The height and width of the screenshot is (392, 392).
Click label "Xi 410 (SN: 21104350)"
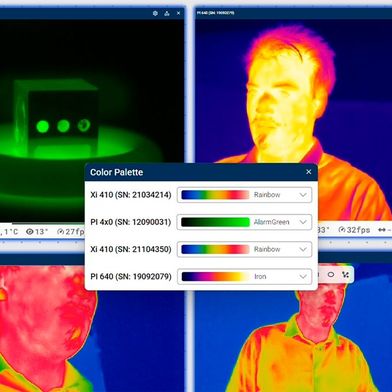(x=131, y=249)
